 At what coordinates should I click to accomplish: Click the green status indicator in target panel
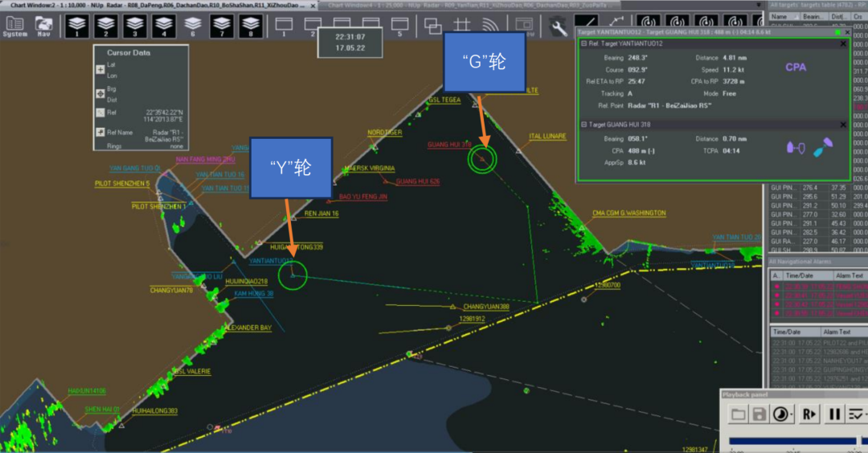(x=837, y=33)
